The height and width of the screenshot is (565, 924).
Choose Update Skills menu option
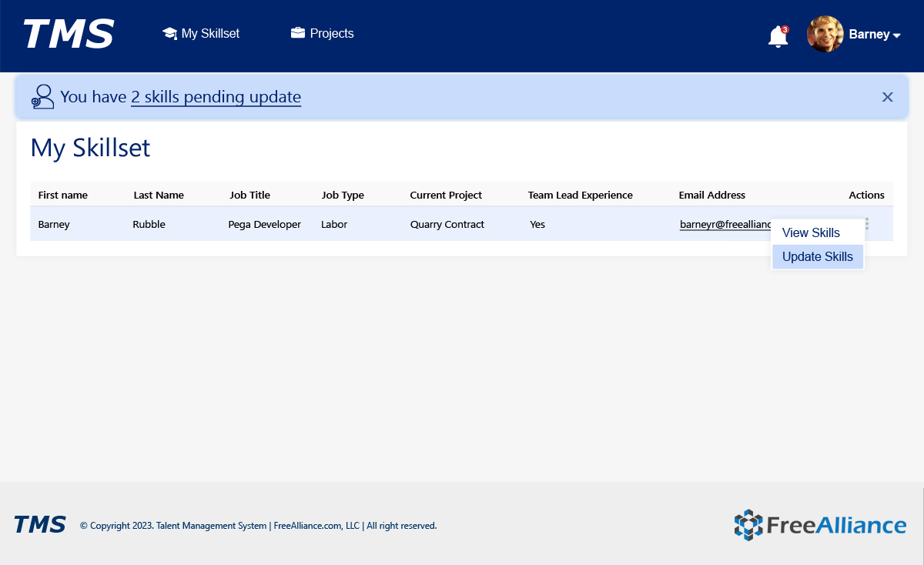817,256
